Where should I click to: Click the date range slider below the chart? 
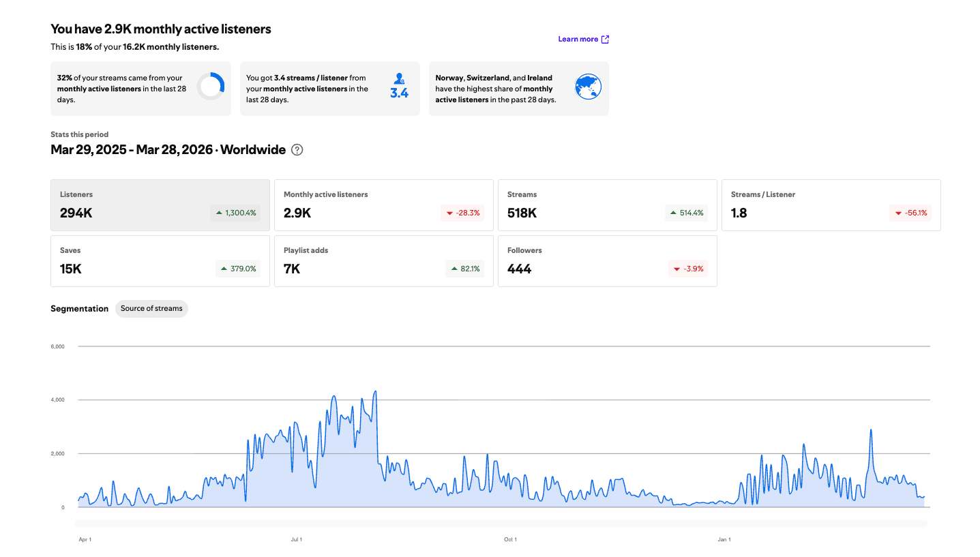(x=501, y=524)
